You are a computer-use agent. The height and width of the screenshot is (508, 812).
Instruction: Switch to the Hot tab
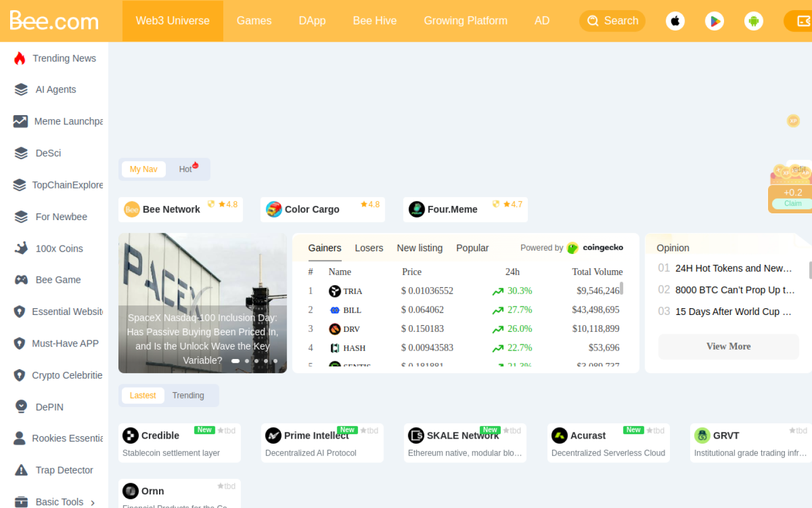tap(187, 169)
